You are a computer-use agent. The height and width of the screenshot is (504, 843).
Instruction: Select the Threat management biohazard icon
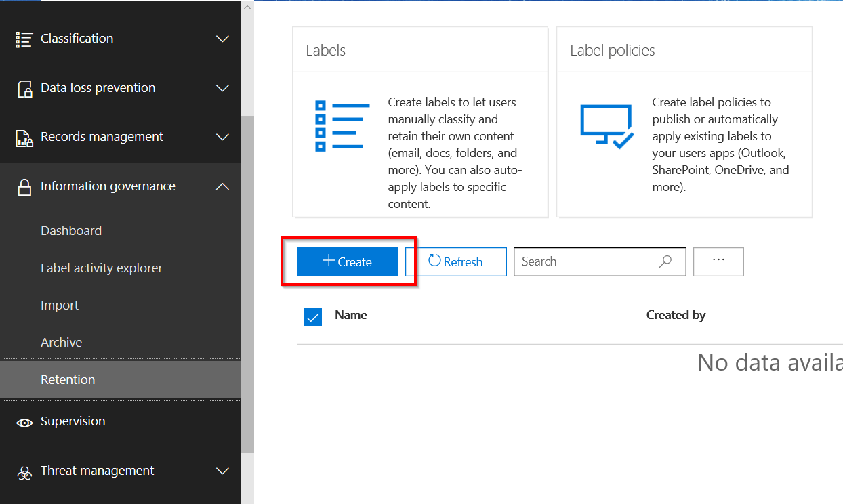24,471
